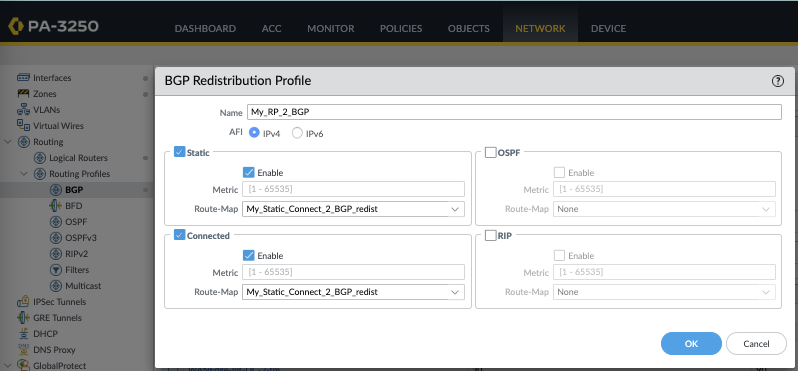Viewport: 798px width, 371px height.
Task: Click OK to save the profile
Action: coord(691,344)
